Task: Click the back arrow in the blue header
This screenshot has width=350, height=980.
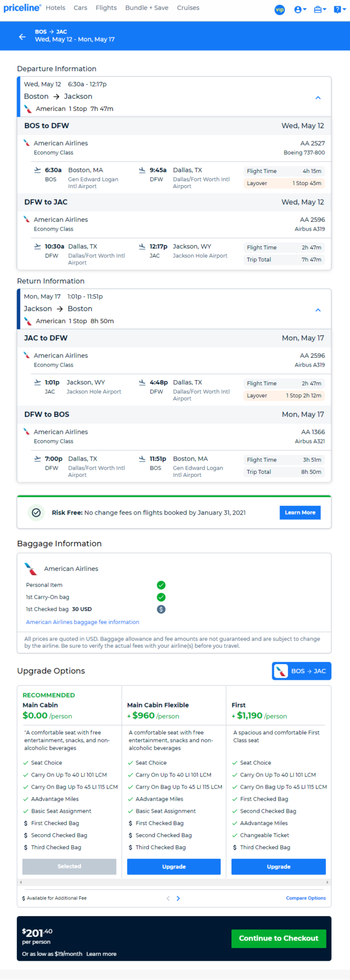Action: (22, 37)
